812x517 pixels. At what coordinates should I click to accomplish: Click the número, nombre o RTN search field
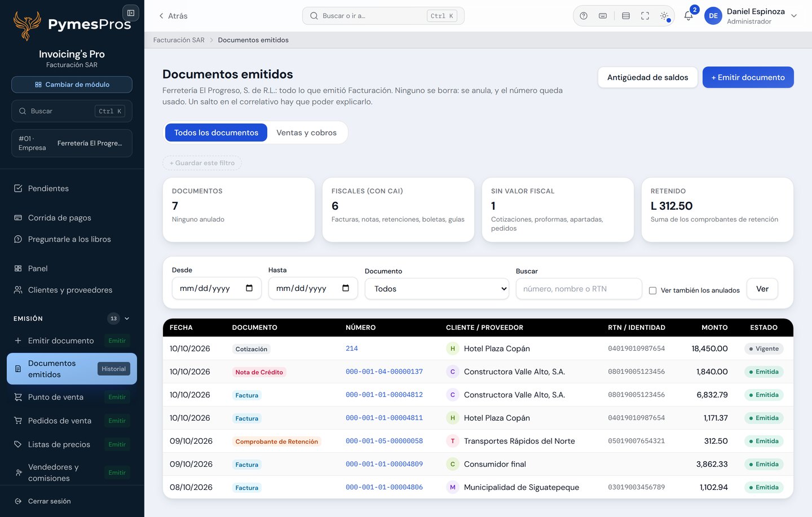(579, 289)
